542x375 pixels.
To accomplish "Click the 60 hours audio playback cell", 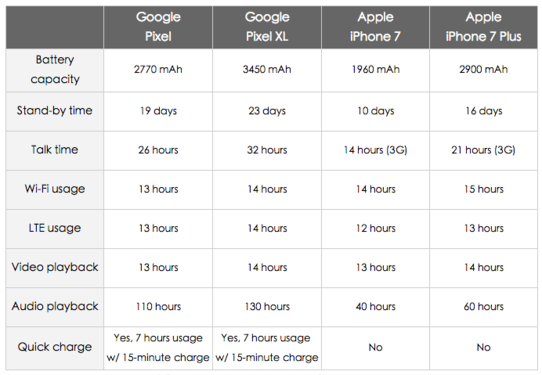I will pyautogui.click(x=483, y=307).
